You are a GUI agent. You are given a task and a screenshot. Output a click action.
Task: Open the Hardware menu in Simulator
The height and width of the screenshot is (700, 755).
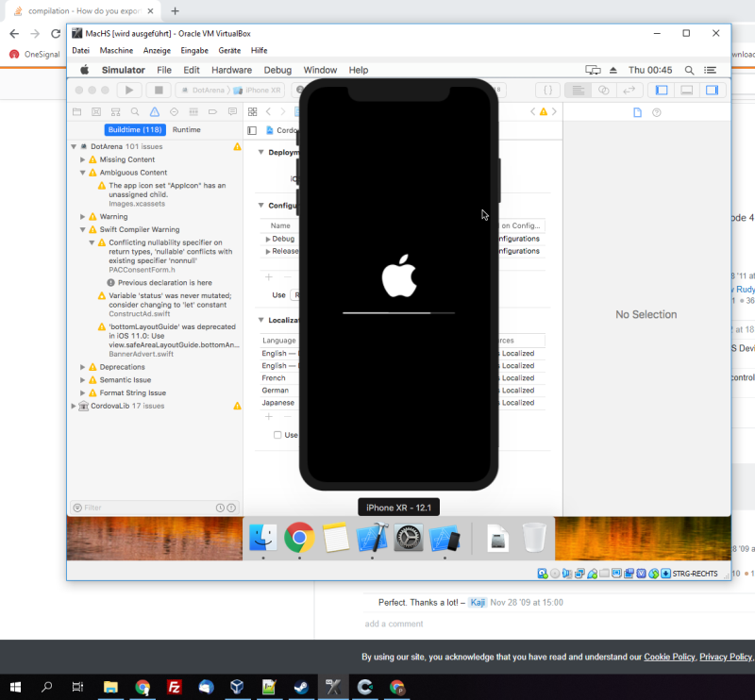point(231,70)
